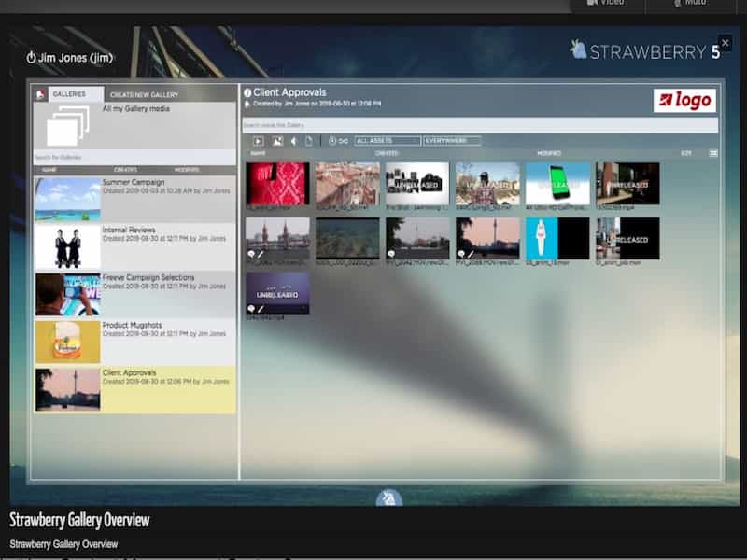The width and height of the screenshot is (747, 560).
Task: Click the Strawberry icon at bottom center
Action: [388, 498]
